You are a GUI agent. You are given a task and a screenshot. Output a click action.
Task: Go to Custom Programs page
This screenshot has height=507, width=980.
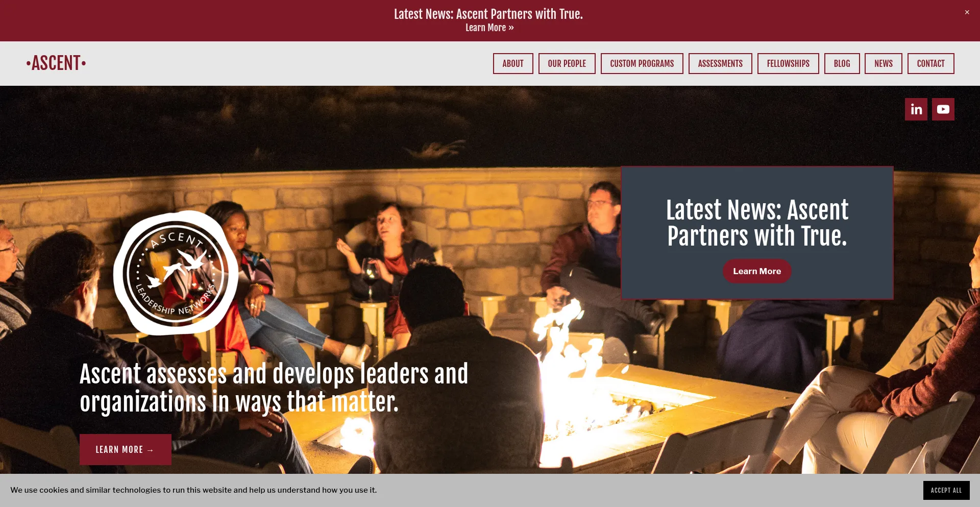point(642,63)
